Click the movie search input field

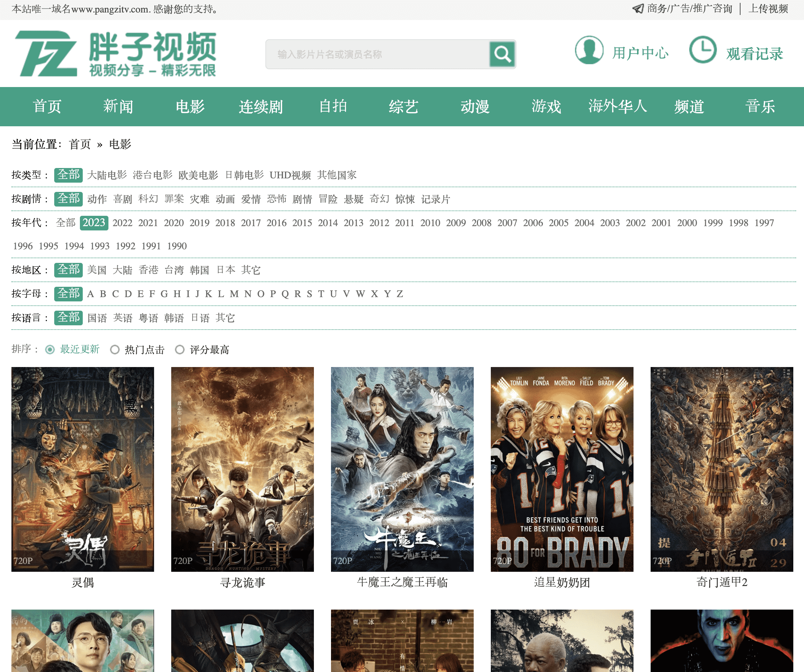pyautogui.click(x=377, y=54)
